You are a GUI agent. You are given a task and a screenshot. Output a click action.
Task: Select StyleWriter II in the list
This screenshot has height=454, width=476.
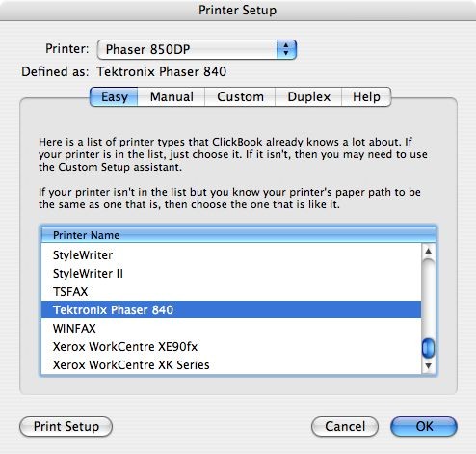tap(231, 274)
